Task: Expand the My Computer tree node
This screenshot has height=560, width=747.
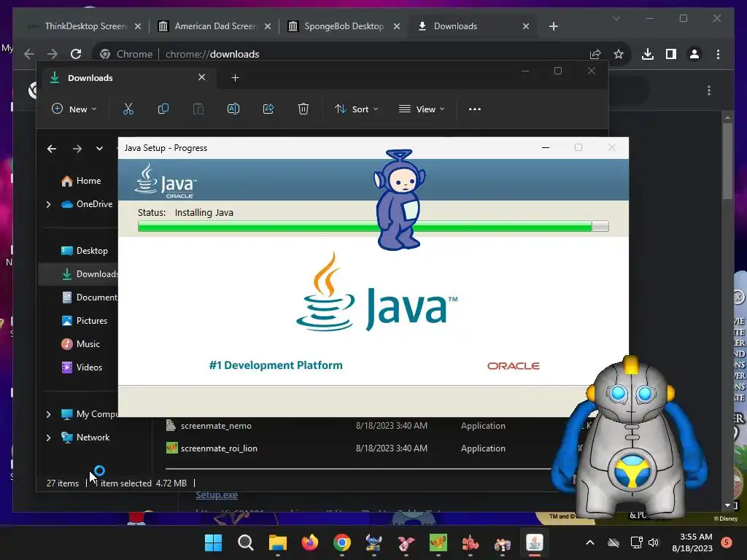Action: (x=49, y=414)
